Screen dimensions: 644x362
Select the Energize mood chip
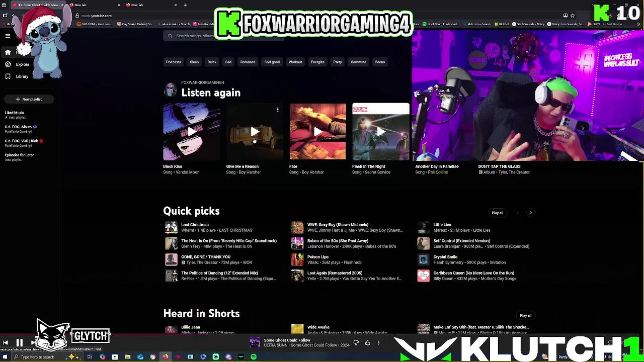click(x=317, y=62)
